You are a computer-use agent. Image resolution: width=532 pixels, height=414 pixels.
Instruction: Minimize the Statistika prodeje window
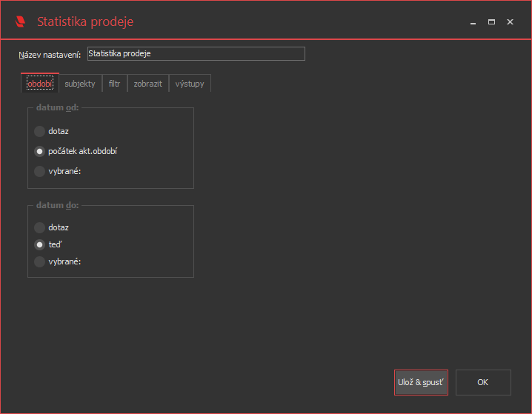pyautogui.click(x=472, y=22)
